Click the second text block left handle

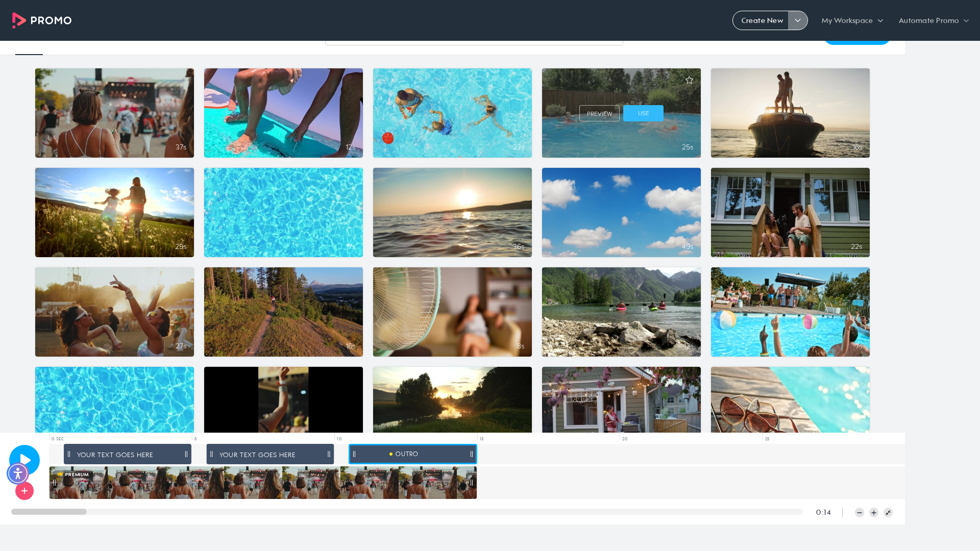212,454
